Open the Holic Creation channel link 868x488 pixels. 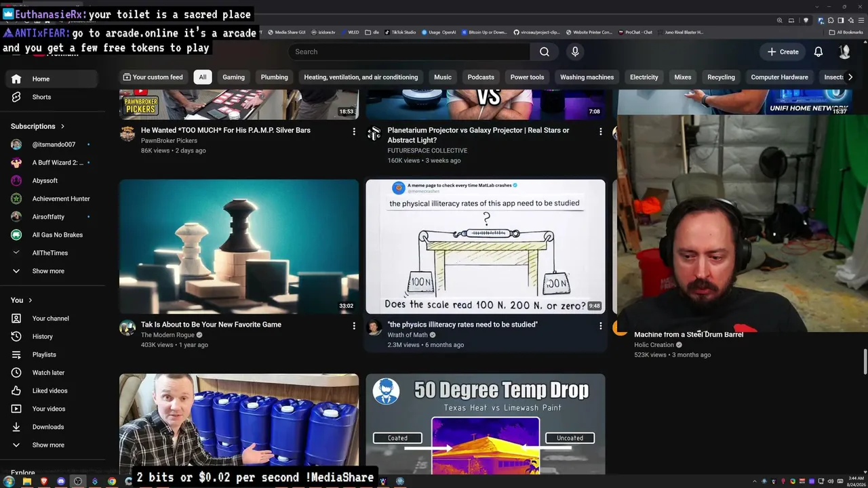point(654,345)
